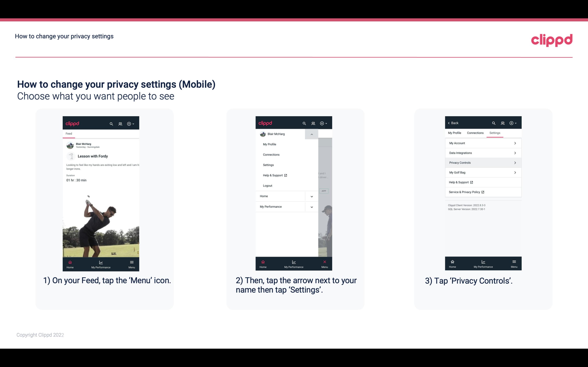Select the Settings tab in profile
This screenshot has width=588, height=367.
click(x=495, y=133)
